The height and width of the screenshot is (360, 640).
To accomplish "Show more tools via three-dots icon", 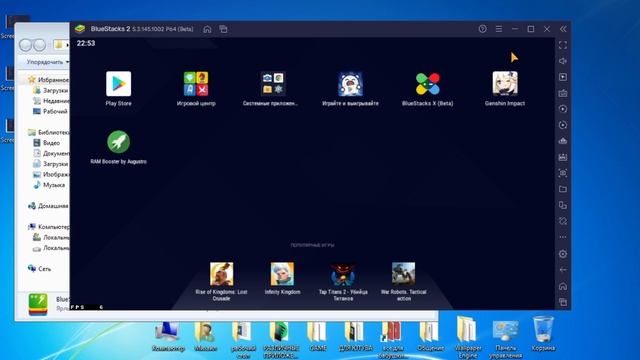I will coord(563,237).
